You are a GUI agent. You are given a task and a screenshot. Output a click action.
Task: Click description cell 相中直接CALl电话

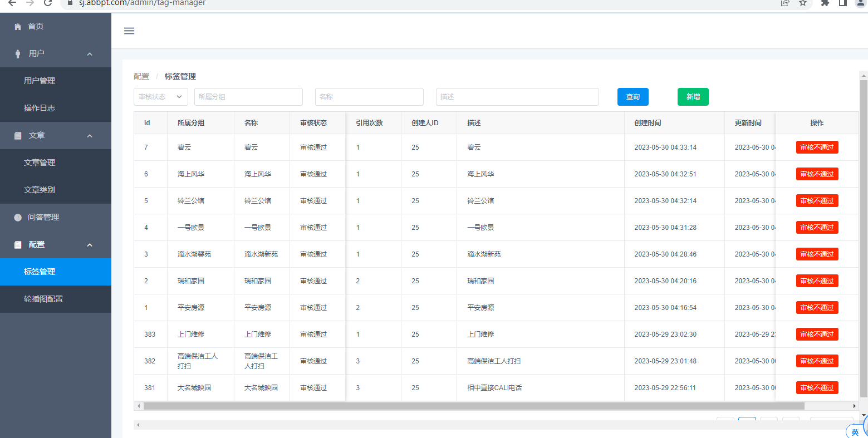494,388
